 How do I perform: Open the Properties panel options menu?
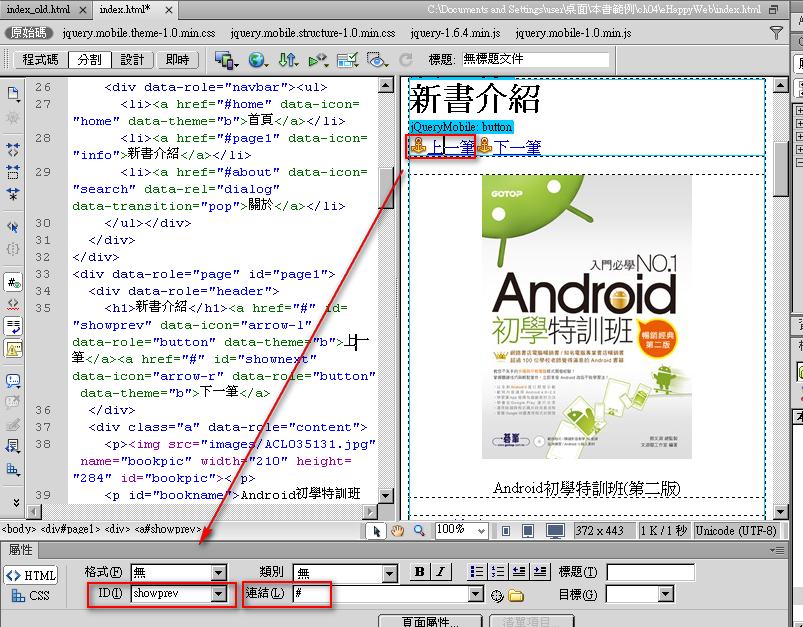(x=777, y=551)
